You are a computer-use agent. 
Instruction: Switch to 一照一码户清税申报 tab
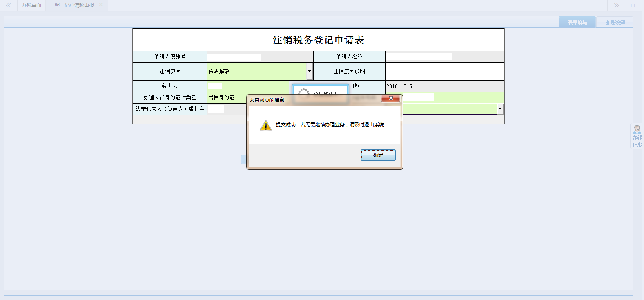pyautogui.click(x=72, y=5)
